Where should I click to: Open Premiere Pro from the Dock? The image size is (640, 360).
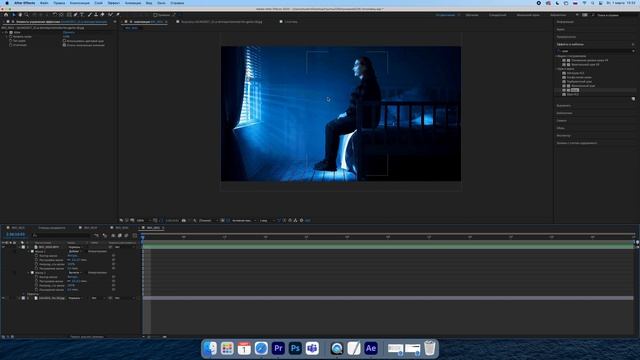click(278, 348)
